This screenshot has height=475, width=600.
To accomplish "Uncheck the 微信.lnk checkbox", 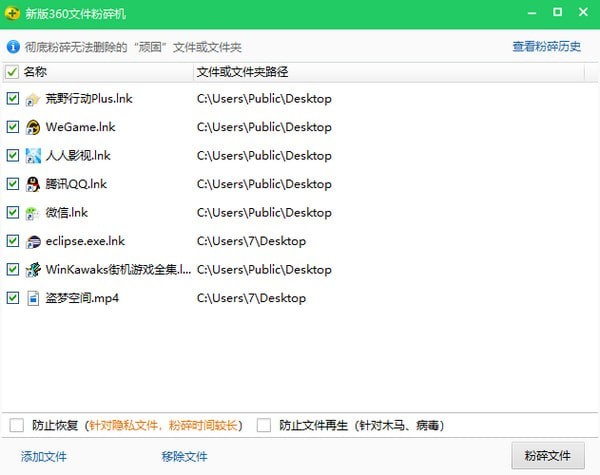I will coord(13,212).
